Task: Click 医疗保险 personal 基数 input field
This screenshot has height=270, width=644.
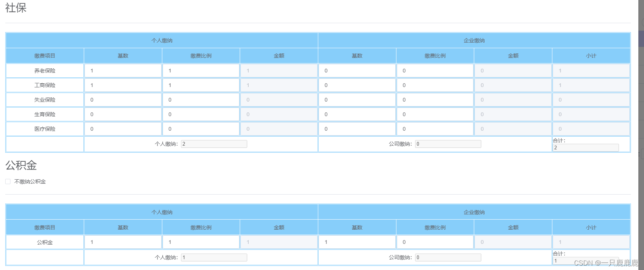Action: point(123,129)
